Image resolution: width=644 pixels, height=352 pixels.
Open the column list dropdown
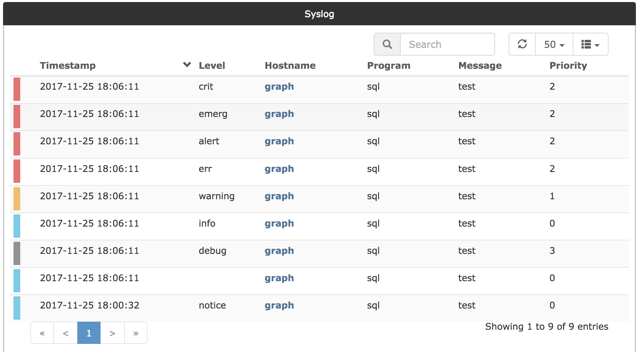click(590, 44)
